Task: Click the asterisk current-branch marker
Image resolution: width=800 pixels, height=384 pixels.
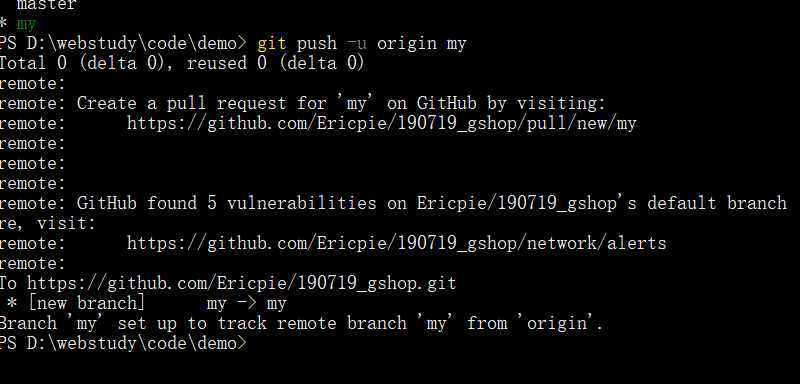Action: pos(4,24)
